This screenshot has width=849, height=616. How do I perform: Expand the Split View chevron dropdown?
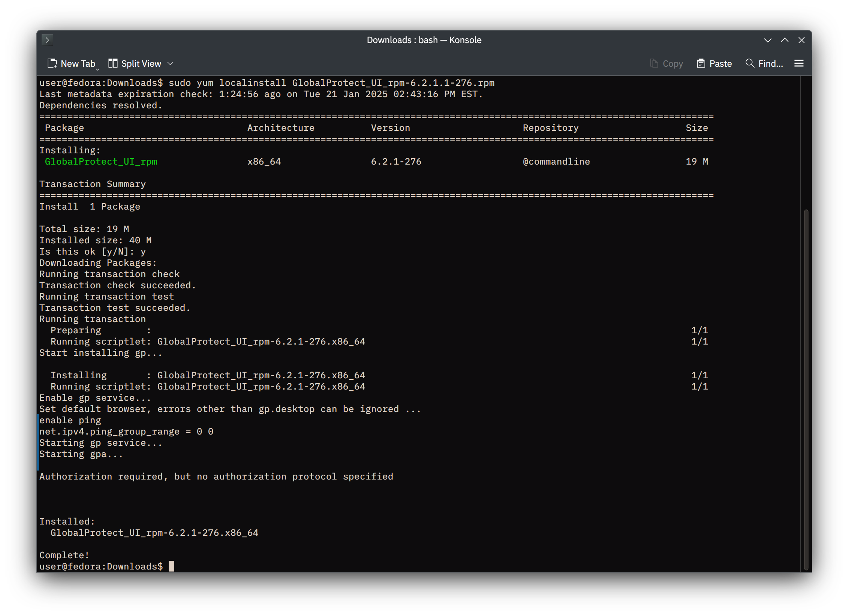click(171, 64)
